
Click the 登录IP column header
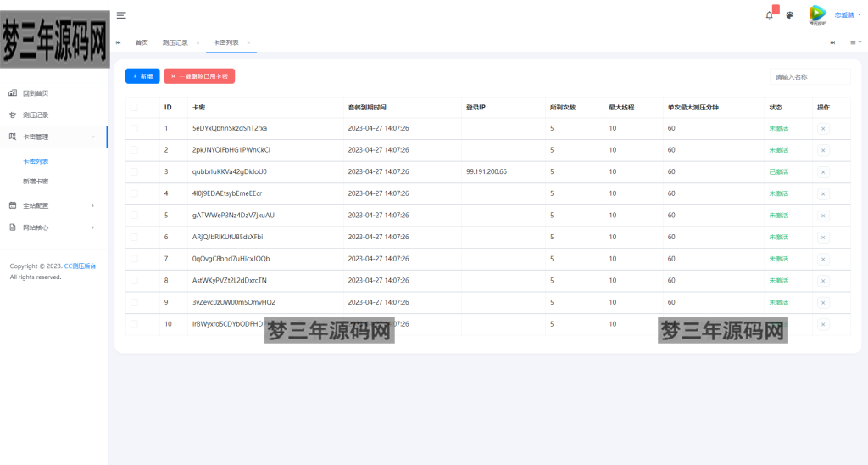tap(476, 108)
